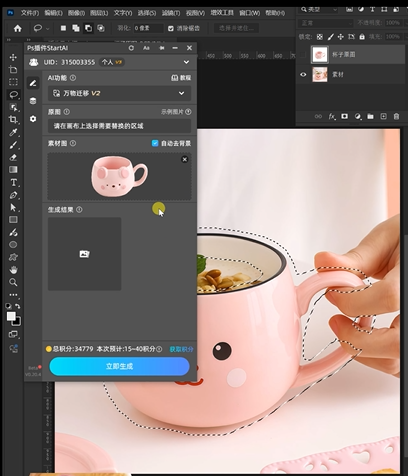Click the Subtract from Selection mode icon

point(88,28)
